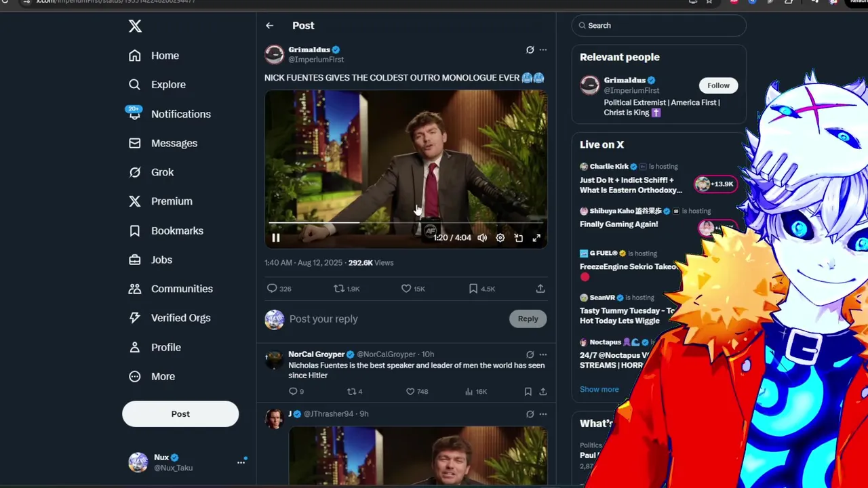868x488 pixels.
Task: Click Grok icon on NorCal Groyper reply
Action: (530, 354)
